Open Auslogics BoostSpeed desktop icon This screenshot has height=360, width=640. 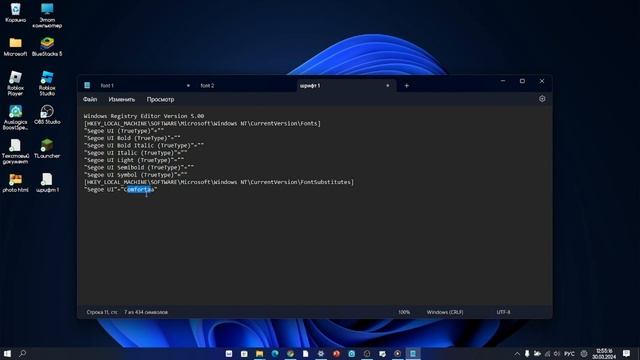click(16, 118)
